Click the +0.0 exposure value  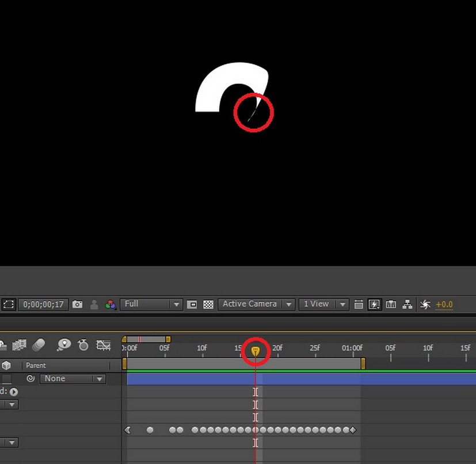444,305
